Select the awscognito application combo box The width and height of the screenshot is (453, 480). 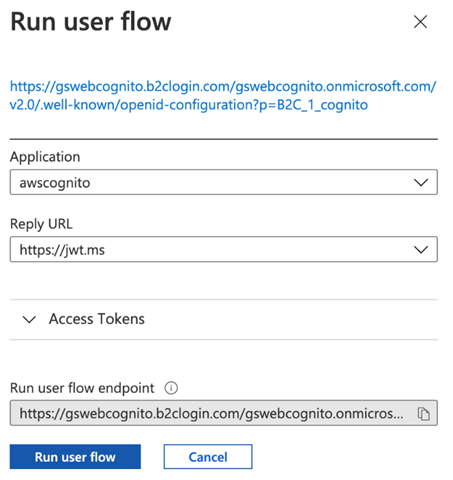[224, 182]
